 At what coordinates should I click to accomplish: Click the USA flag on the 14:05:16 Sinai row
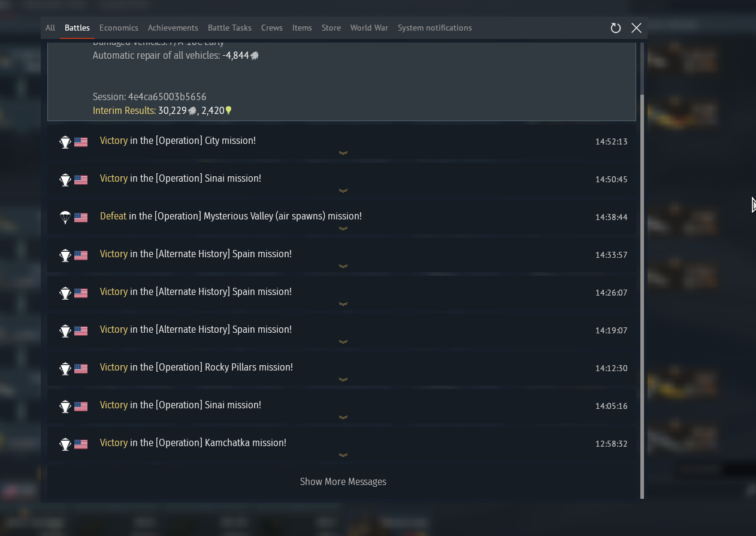click(x=81, y=406)
